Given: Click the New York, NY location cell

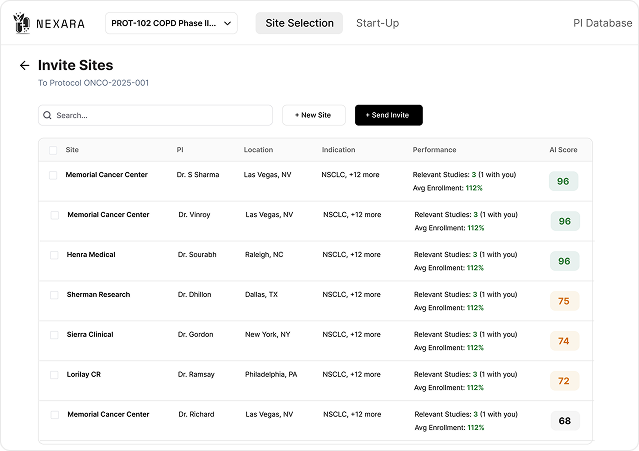Looking at the screenshot, I should 267,334.
